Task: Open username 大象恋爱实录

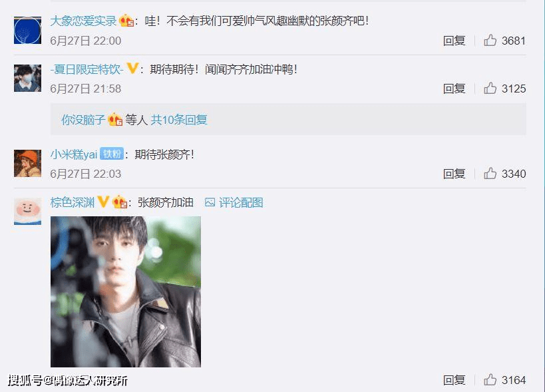Action: 83,21
